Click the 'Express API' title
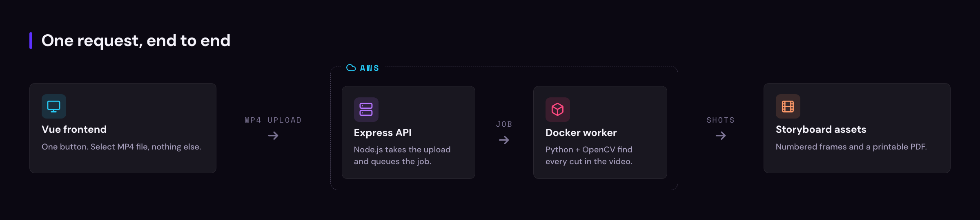 click(x=383, y=133)
